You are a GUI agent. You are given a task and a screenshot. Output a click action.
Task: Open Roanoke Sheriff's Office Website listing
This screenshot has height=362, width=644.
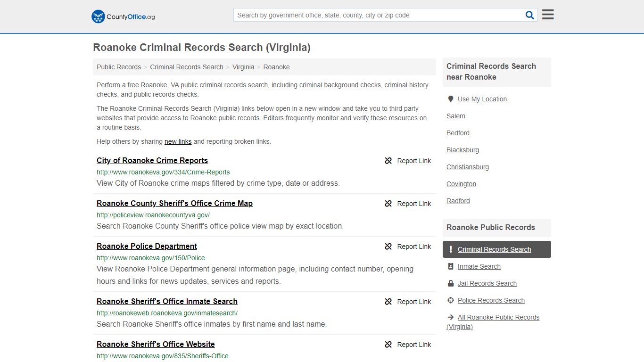click(x=156, y=344)
